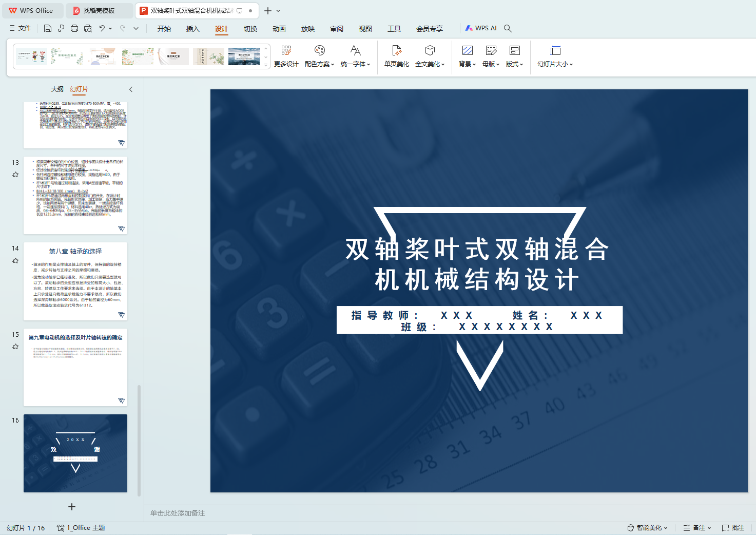Switch to 大纲 (Outline) panel view

[x=57, y=89]
